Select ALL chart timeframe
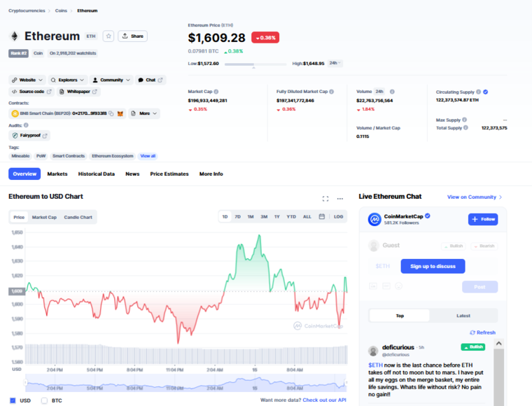 click(x=307, y=216)
